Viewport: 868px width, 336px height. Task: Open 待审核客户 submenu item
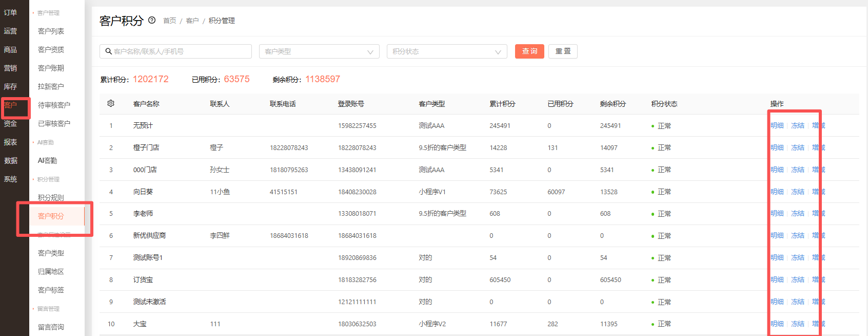(x=54, y=105)
